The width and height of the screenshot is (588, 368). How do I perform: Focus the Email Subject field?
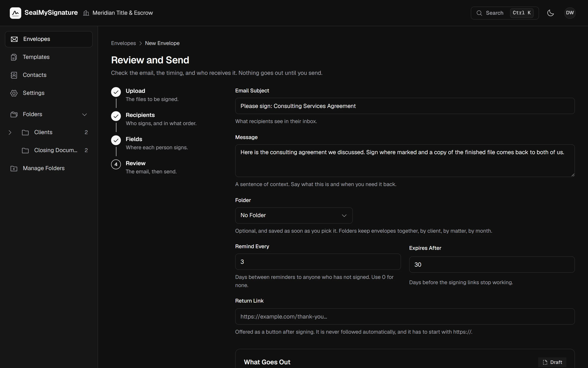click(405, 106)
